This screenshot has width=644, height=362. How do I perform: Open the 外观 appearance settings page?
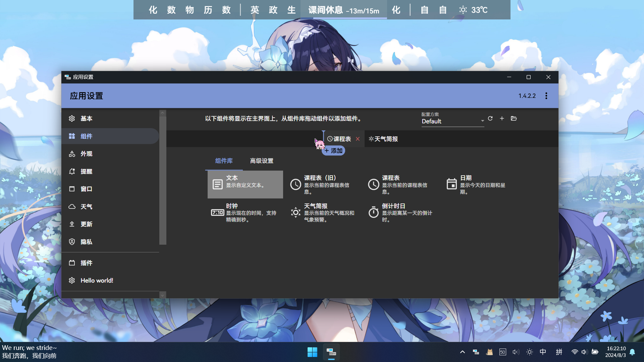pos(86,154)
